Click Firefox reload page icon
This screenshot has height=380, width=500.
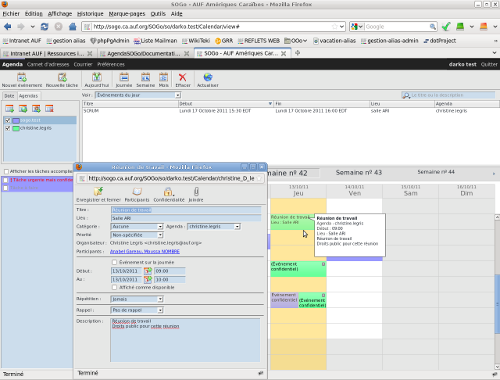(x=44, y=27)
